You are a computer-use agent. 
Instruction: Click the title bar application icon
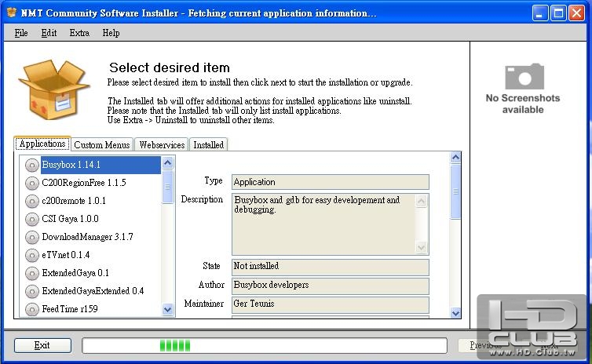12,13
